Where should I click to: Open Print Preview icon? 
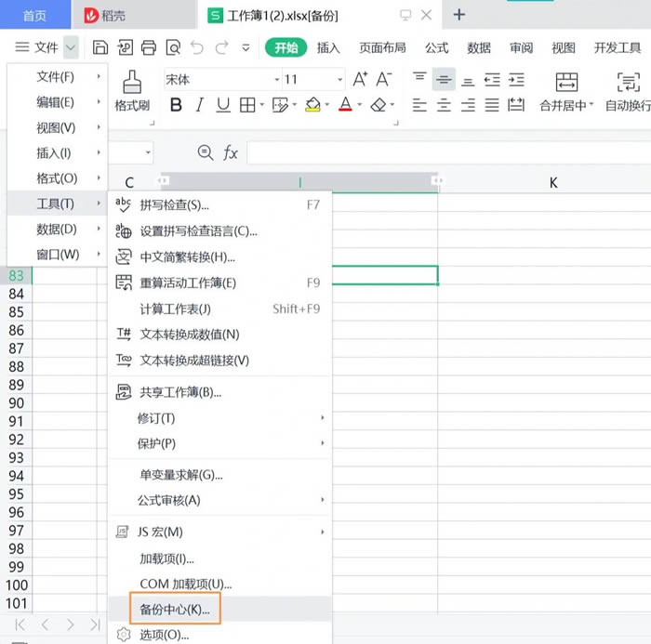(x=173, y=47)
